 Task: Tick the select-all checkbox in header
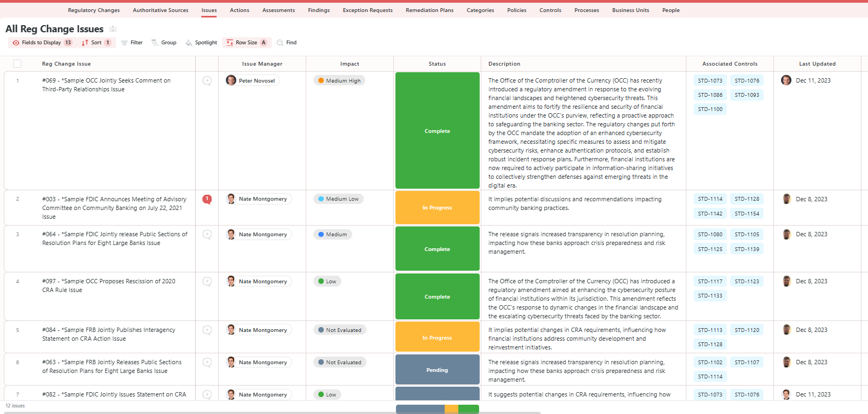(x=18, y=64)
